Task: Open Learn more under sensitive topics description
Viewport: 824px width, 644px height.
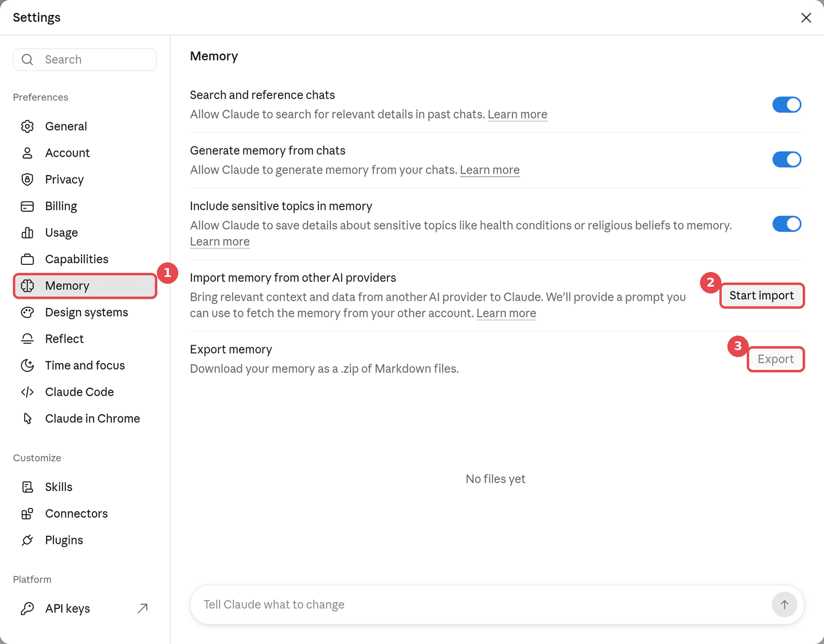Action: (x=220, y=242)
